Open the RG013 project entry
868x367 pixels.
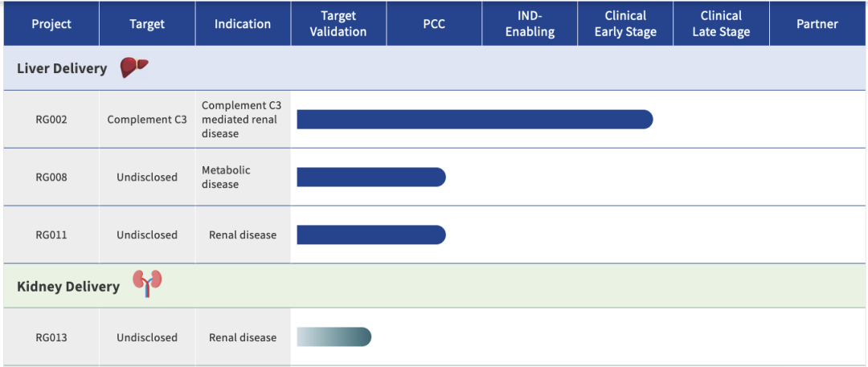pyautogui.click(x=51, y=338)
